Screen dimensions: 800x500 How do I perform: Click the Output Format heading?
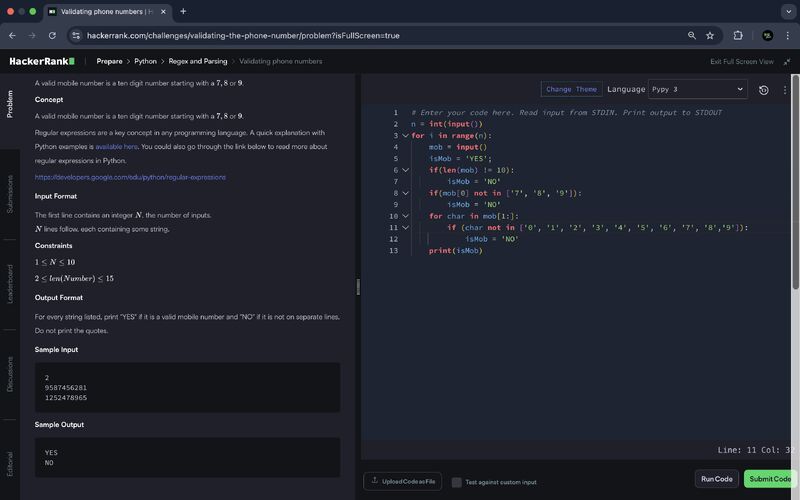[59, 297]
